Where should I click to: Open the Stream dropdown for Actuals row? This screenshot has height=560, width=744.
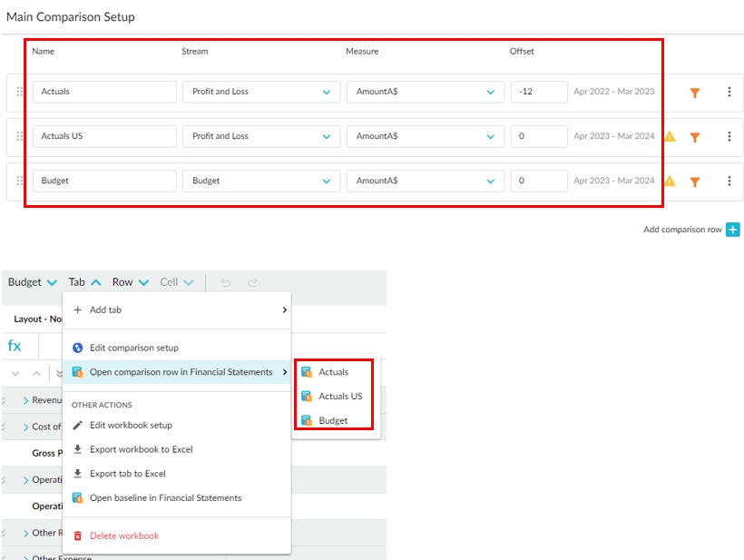[326, 92]
